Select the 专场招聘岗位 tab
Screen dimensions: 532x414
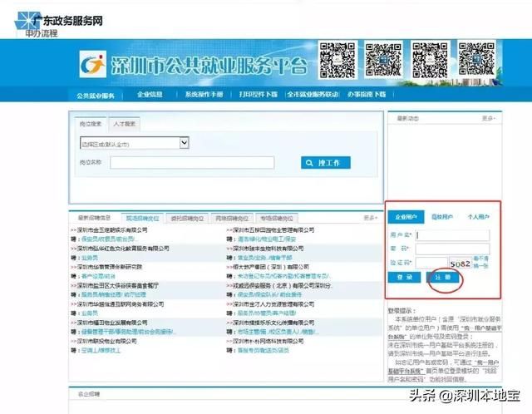(x=277, y=218)
